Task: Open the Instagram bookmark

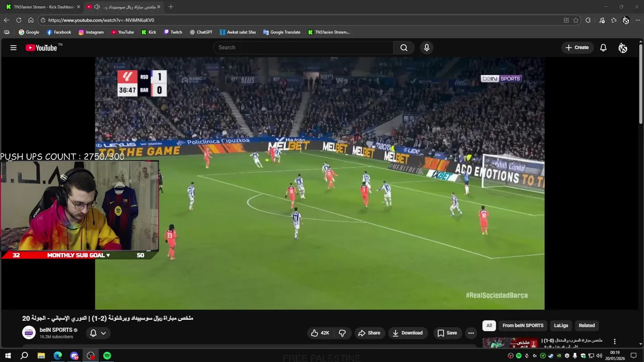Action: coord(91,32)
